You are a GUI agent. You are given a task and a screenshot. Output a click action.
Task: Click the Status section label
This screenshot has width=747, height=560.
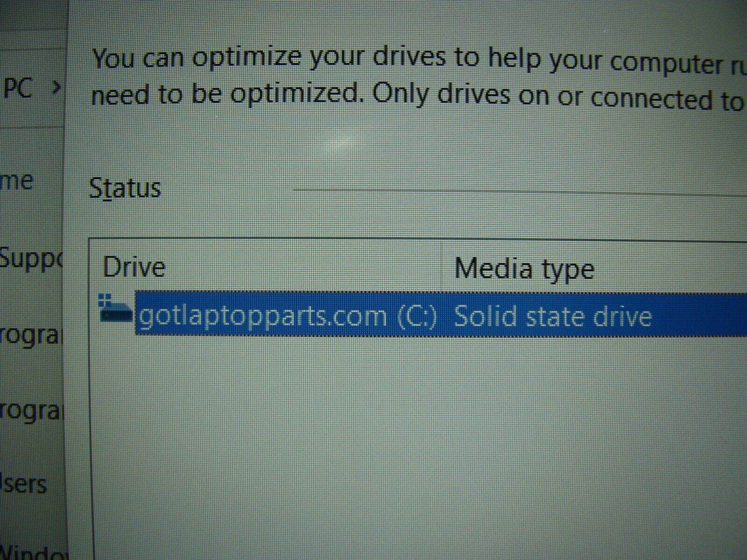pos(125,188)
